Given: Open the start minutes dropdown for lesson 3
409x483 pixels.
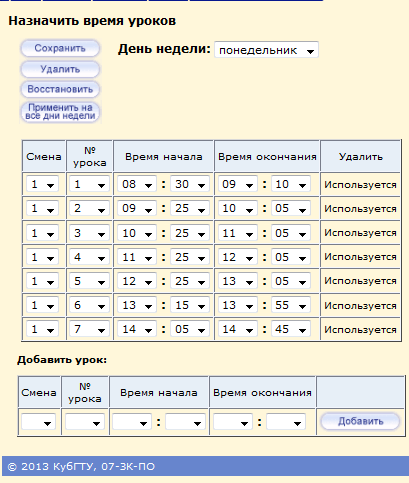Looking at the screenshot, I should pyautogui.click(x=190, y=233).
